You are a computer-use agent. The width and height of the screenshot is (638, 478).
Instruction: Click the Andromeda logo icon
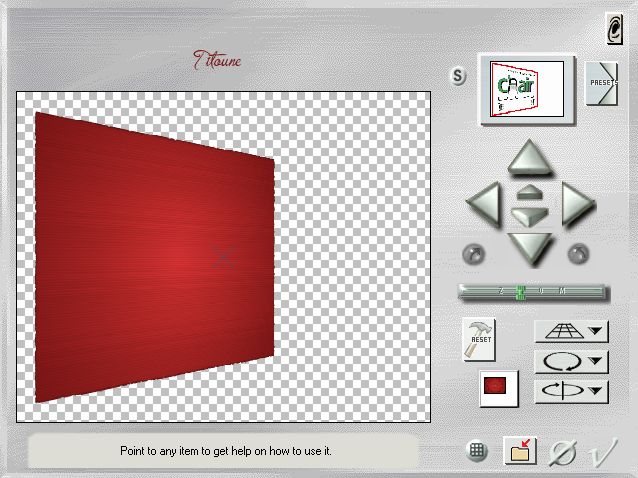pos(614,28)
